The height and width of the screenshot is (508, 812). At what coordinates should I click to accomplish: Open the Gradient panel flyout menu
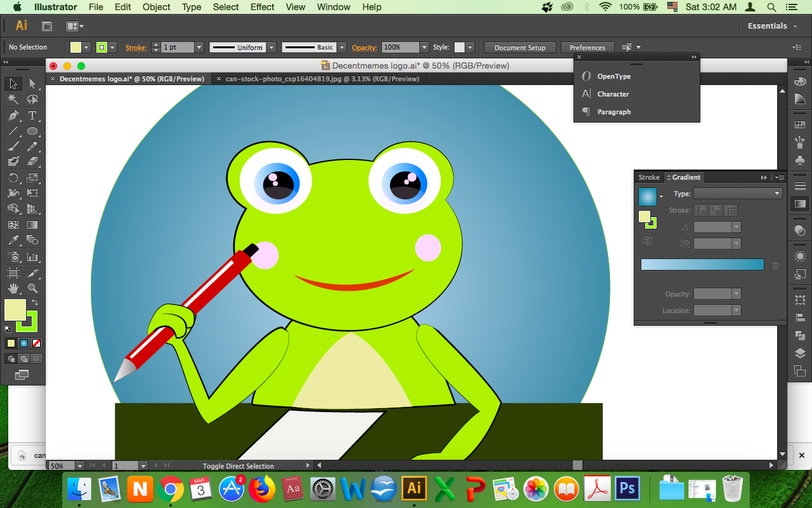(778, 178)
